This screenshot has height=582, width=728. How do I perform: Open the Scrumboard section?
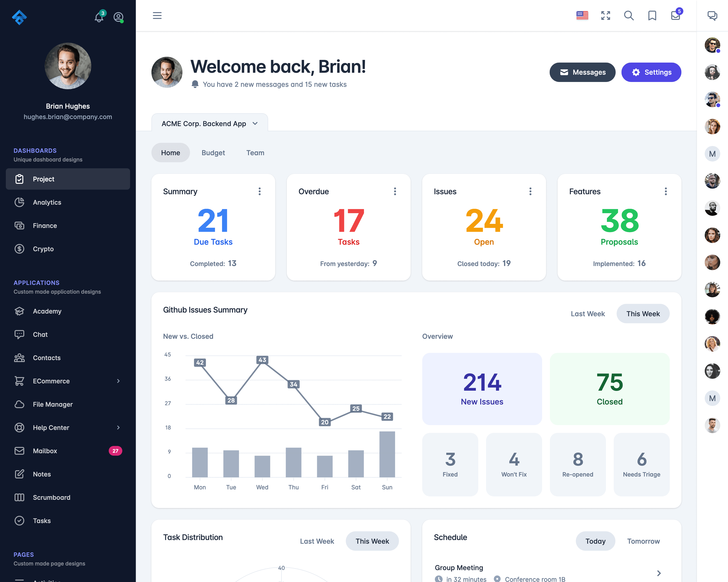[52, 497]
